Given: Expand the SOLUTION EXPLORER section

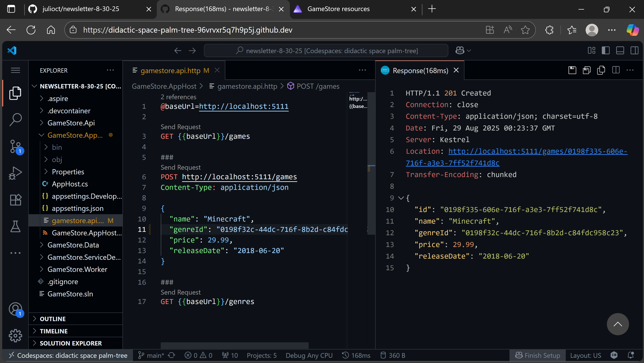Looking at the screenshot, I should pyautogui.click(x=76, y=343).
